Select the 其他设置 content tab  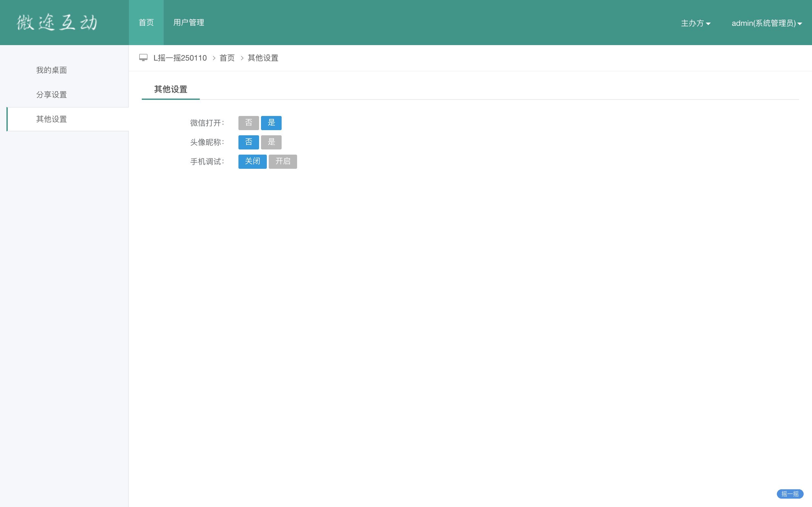(171, 89)
